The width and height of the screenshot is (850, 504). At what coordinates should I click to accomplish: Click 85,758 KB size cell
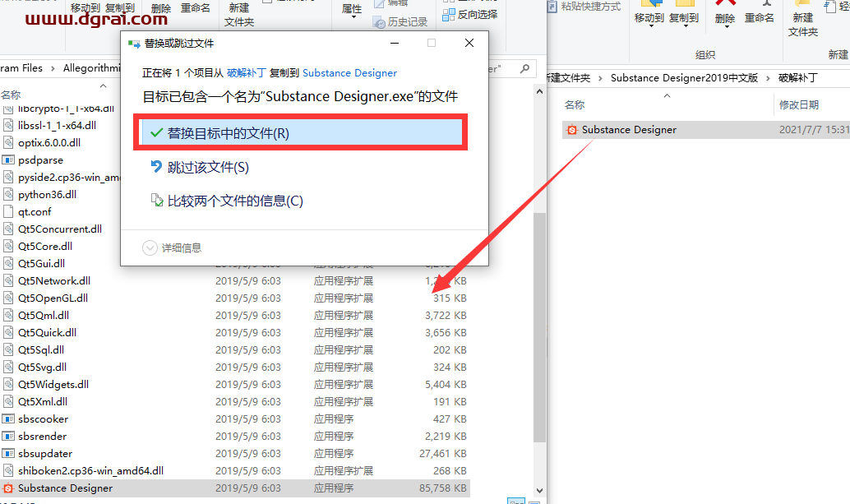pyautogui.click(x=442, y=488)
